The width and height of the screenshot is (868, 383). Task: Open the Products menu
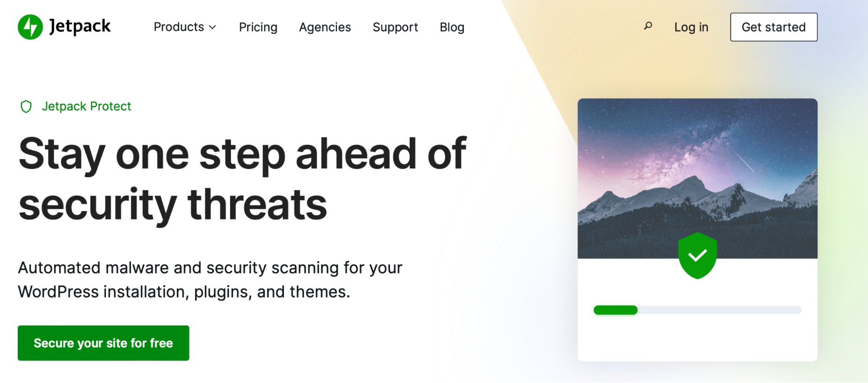coord(178,27)
